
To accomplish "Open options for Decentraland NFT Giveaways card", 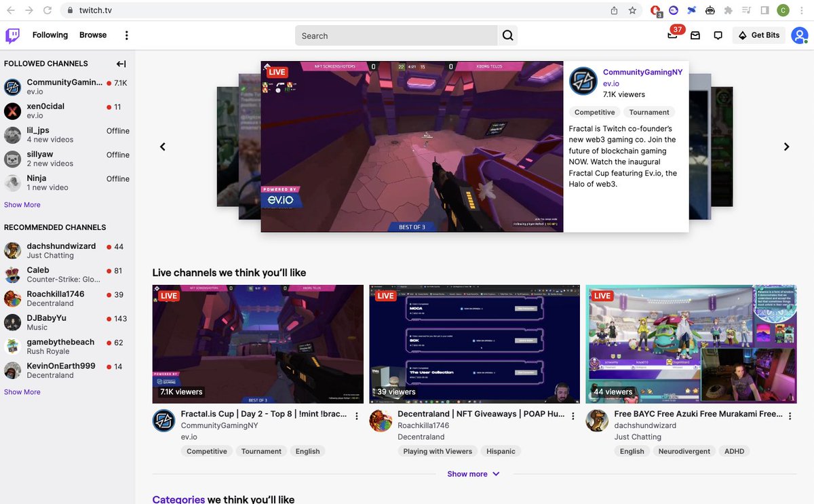I will [573, 416].
